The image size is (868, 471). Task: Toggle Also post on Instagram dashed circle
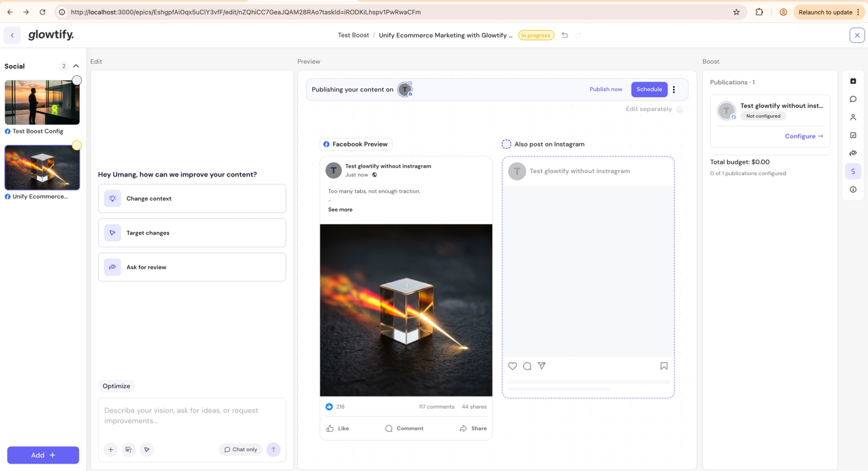click(x=506, y=144)
